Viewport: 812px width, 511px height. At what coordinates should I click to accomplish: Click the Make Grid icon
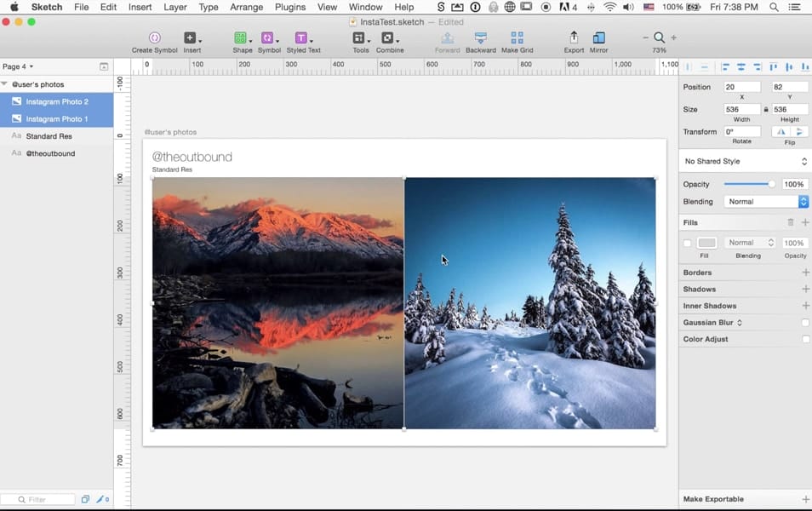(x=516, y=38)
